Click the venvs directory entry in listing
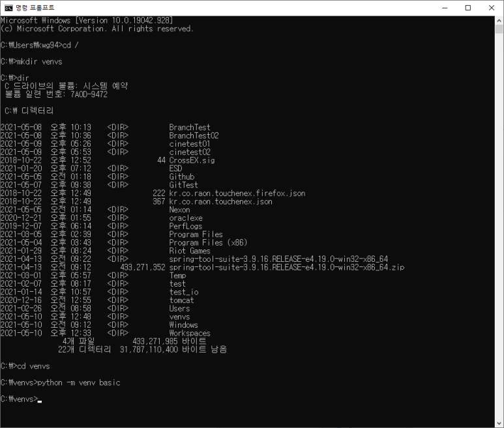This screenshot has width=504, height=428. pyautogui.click(x=180, y=317)
